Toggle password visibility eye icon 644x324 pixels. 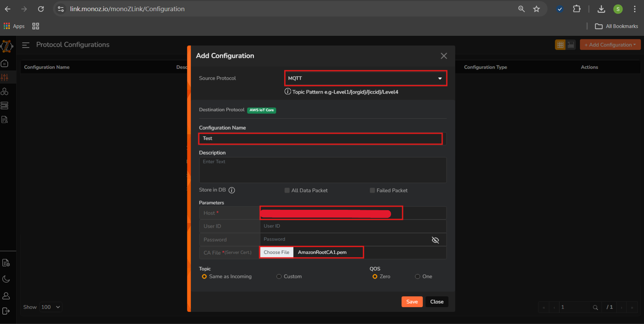[435, 240]
